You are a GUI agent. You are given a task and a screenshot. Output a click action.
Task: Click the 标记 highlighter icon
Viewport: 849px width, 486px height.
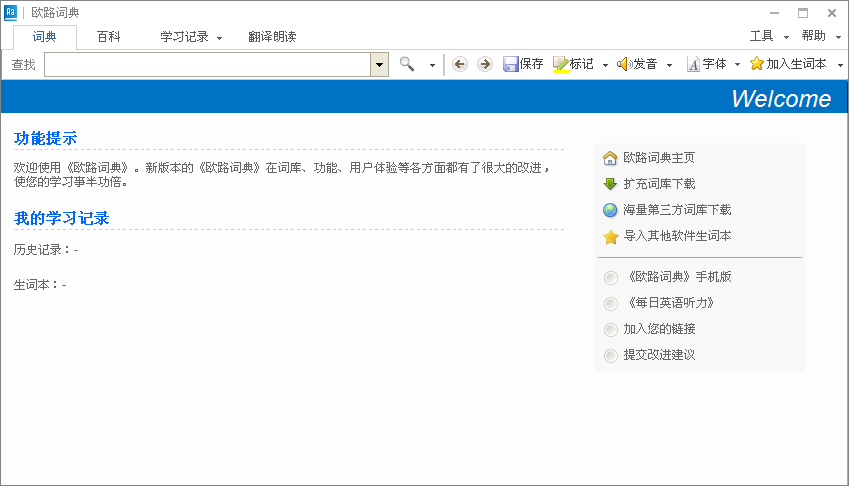pyautogui.click(x=560, y=64)
